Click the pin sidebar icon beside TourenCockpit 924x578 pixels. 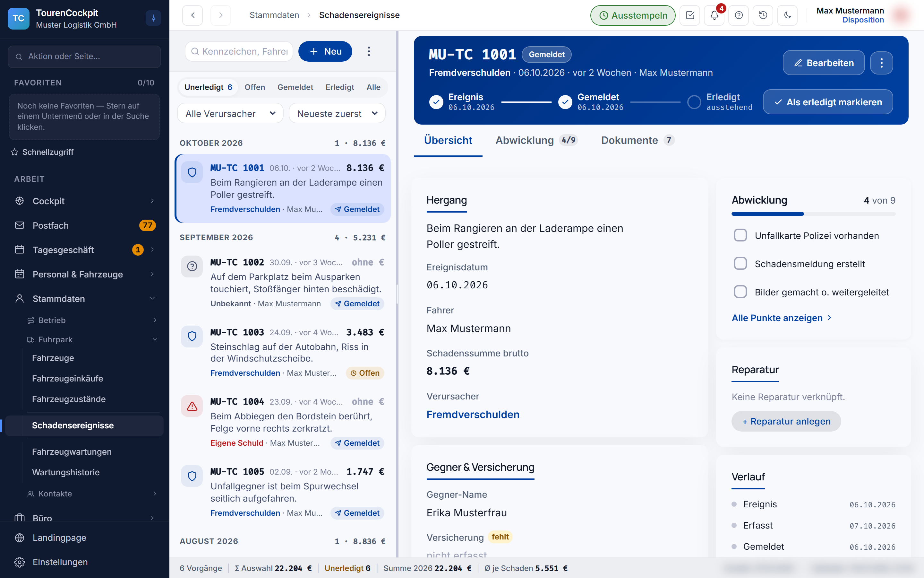[153, 18]
